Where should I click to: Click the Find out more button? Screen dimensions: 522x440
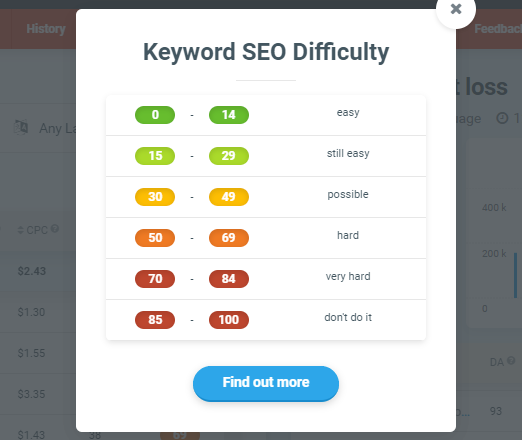pos(266,383)
